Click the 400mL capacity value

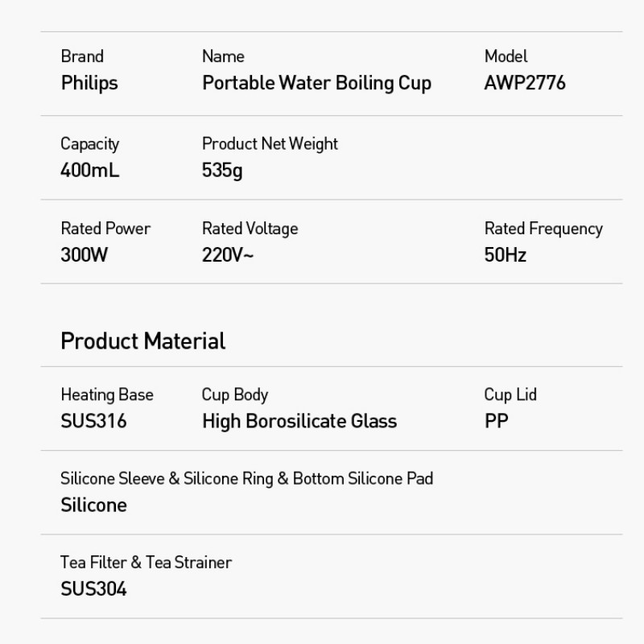pyautogui.click(x=90, y=171)
